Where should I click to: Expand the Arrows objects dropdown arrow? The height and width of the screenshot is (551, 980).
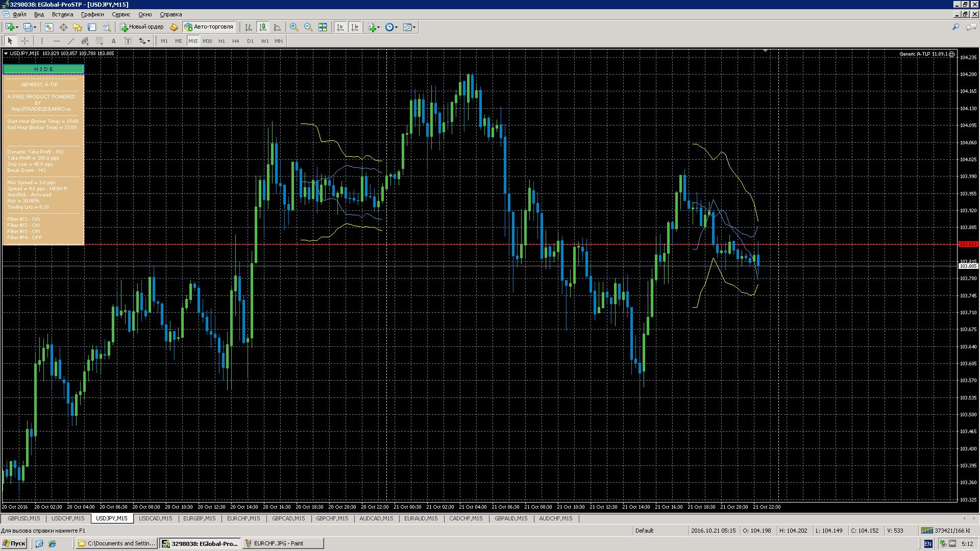click(149, 41)
